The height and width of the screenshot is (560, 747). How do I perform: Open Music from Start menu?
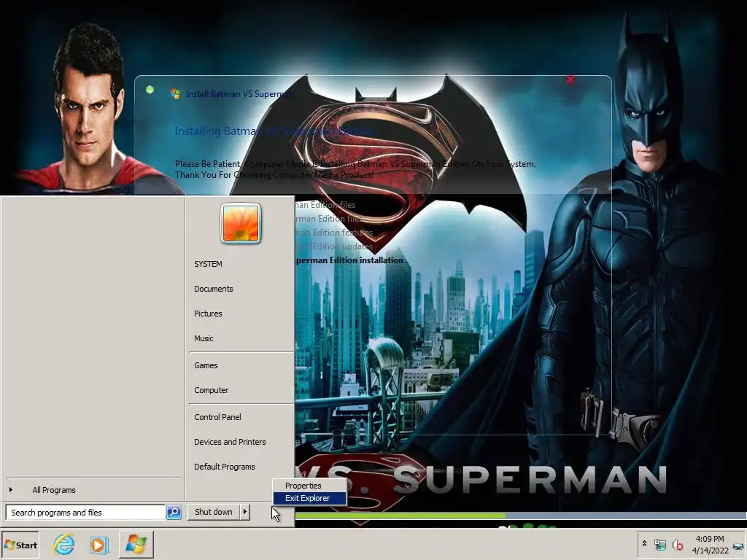(204, 338)
